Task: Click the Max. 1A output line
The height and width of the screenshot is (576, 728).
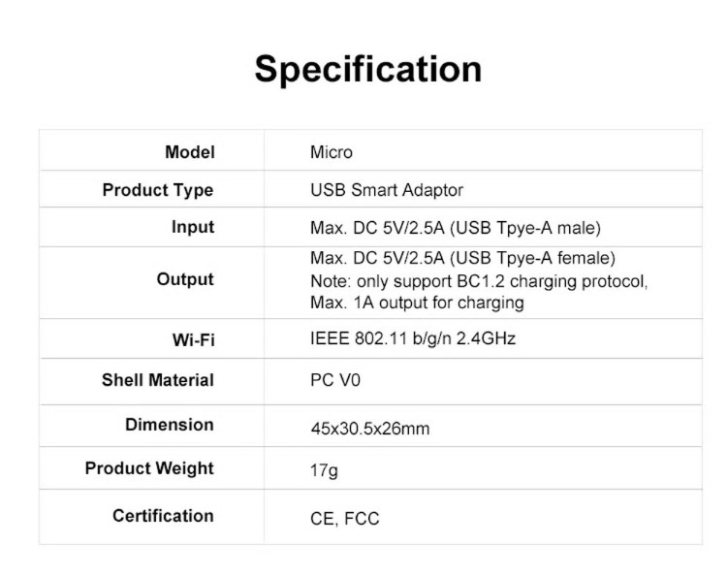Action: (x=417, y=303)
